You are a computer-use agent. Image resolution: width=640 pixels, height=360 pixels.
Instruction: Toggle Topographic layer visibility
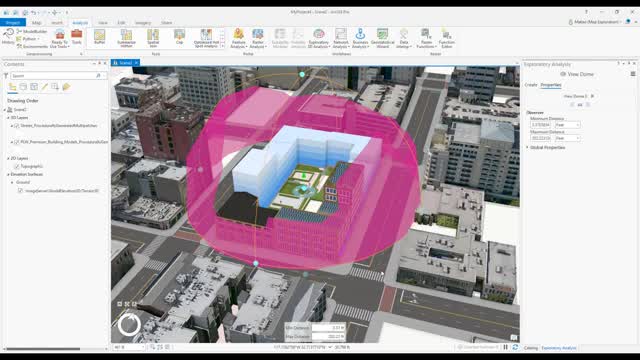(x=17, y=166)
